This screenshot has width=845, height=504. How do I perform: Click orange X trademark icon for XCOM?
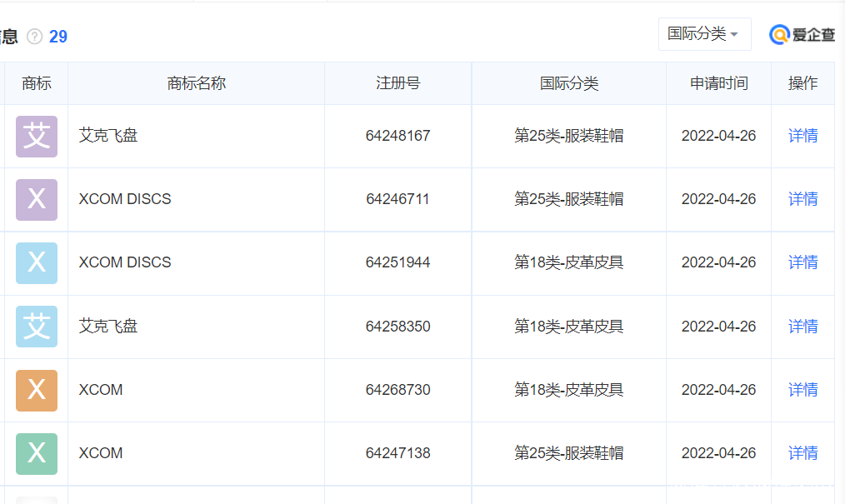(x=37, y=390)
